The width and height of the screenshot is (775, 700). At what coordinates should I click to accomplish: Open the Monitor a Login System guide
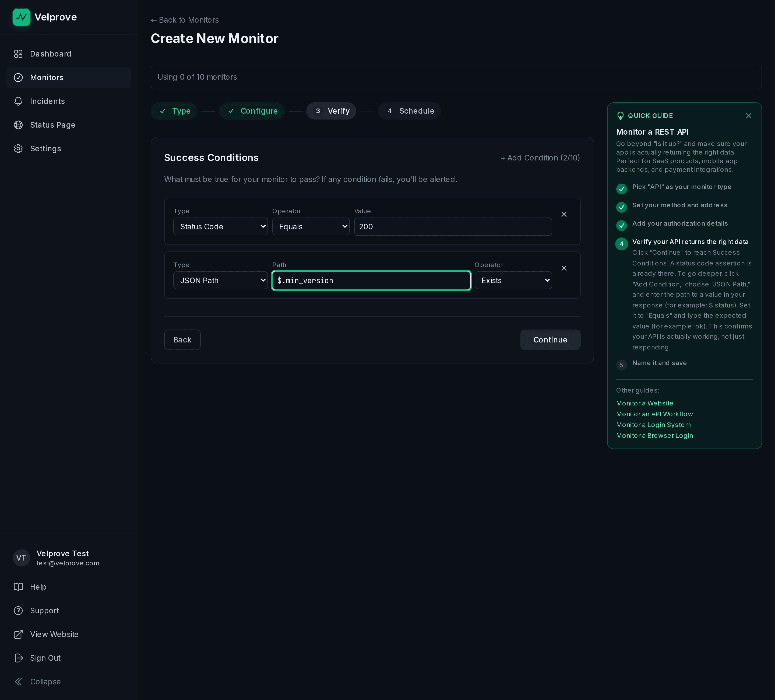click(x=653, y=425)
